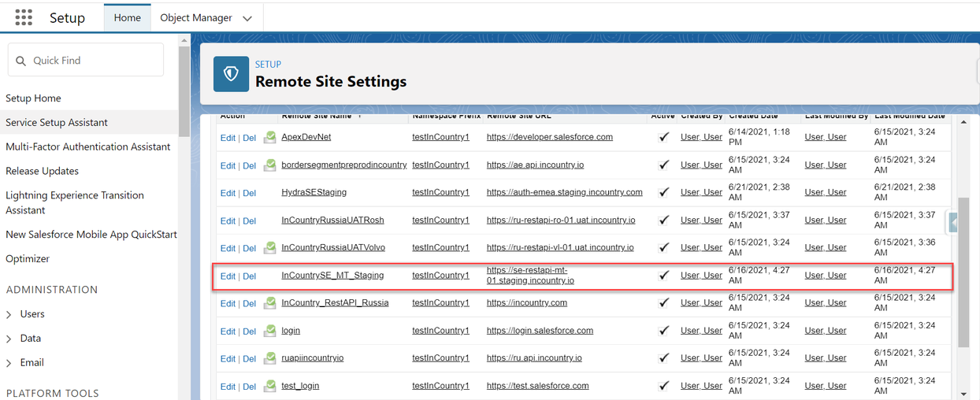Click the envelope icon beside ruapiincountryio

[269, 358]
